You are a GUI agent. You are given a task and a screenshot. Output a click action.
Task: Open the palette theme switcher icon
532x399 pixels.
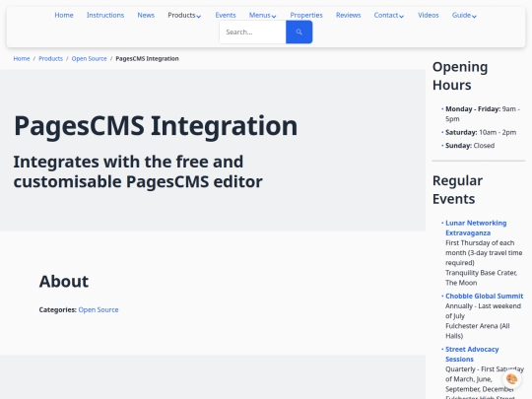tap(511, 378)
